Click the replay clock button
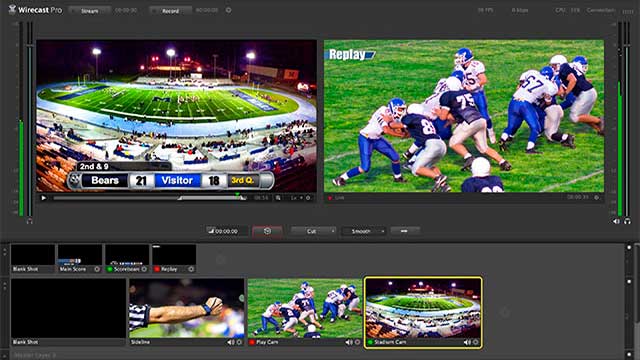Screen dimensions: 640x360 (267, 231)
